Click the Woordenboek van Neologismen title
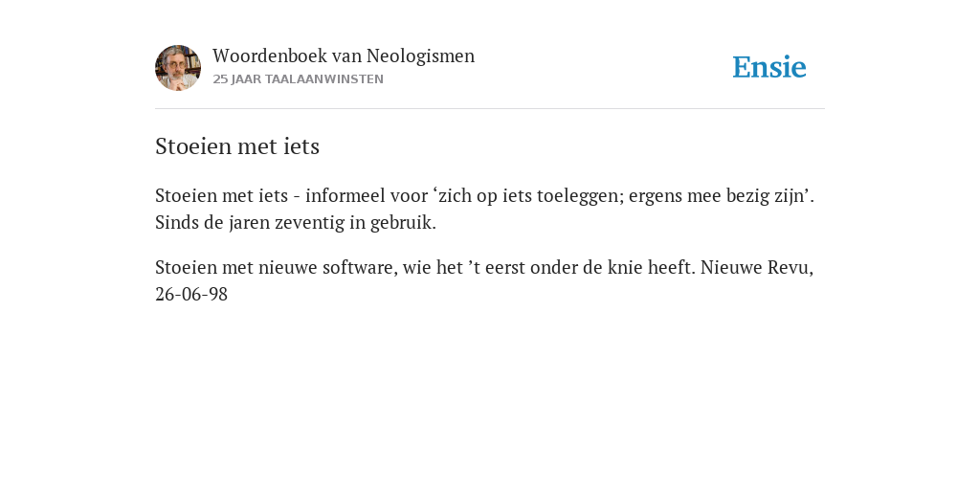The image size is (980, 490). click(344, 56)
